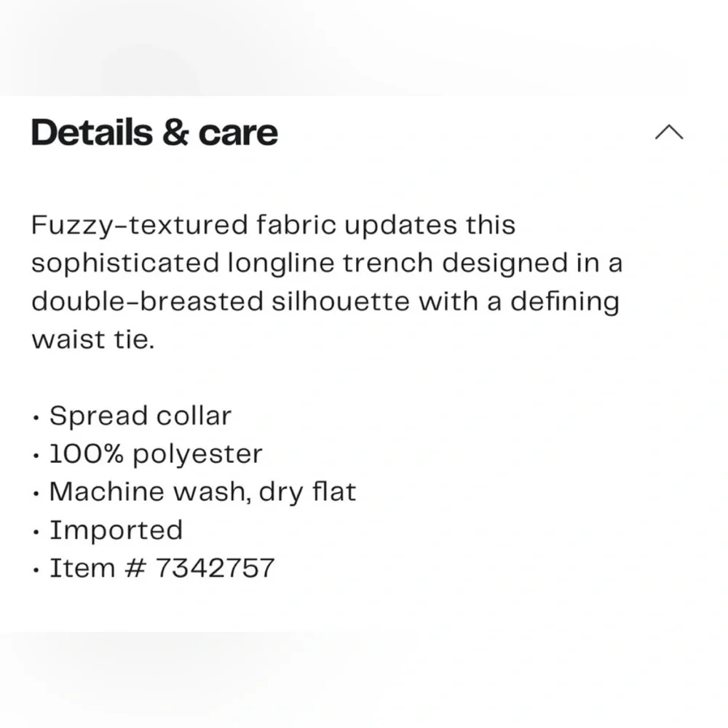Click the Machine wash text
Image resolution: width=728 pixels, height=728 pixels.
tap(151, 492)
